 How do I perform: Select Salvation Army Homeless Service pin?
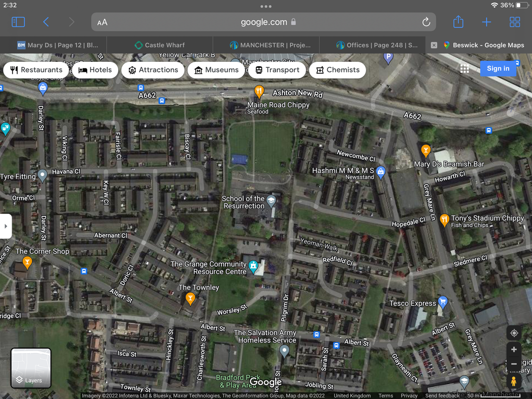click(284, 351)
